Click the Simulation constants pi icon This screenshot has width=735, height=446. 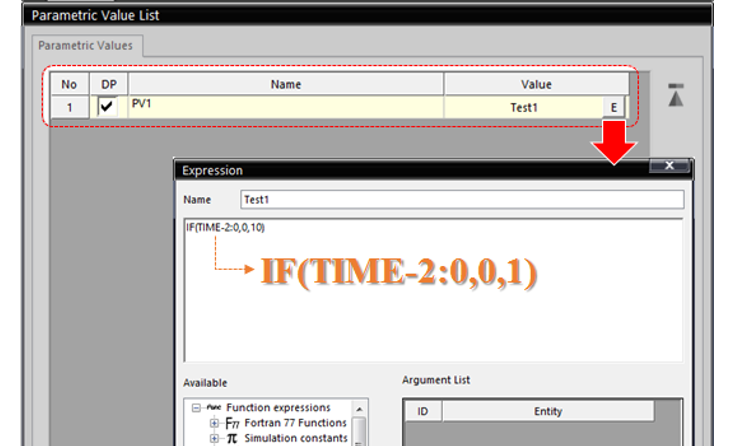pos(232,438)
